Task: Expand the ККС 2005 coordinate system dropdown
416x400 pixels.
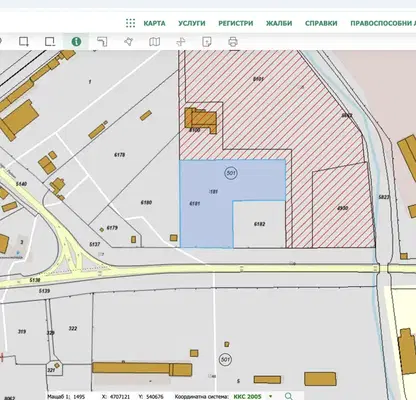Action: [x=270, y=396]
